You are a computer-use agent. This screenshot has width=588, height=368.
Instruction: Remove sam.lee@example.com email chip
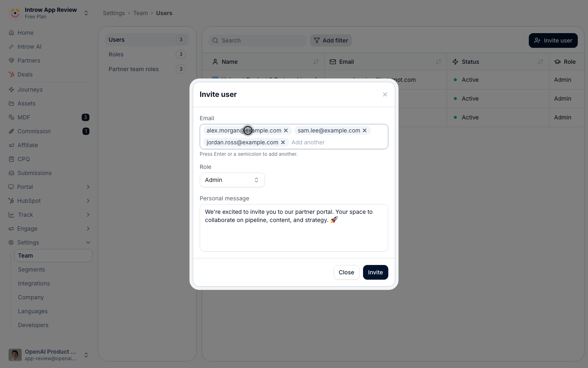pos(365,130)
